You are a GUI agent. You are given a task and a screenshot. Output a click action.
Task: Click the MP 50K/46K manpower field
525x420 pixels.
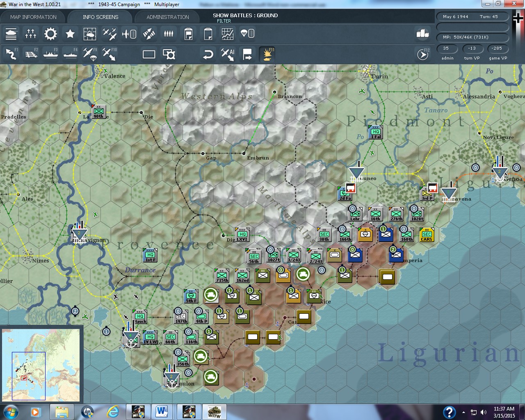[x=472, y=37]
